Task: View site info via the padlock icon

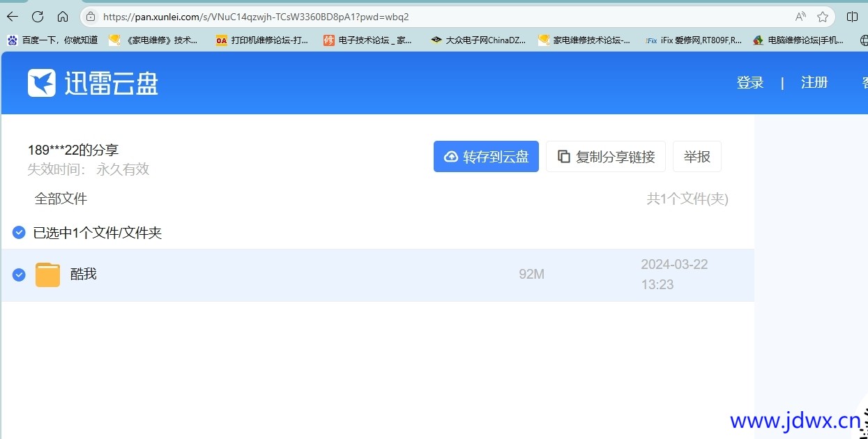Action: click(x=91, y=17)
